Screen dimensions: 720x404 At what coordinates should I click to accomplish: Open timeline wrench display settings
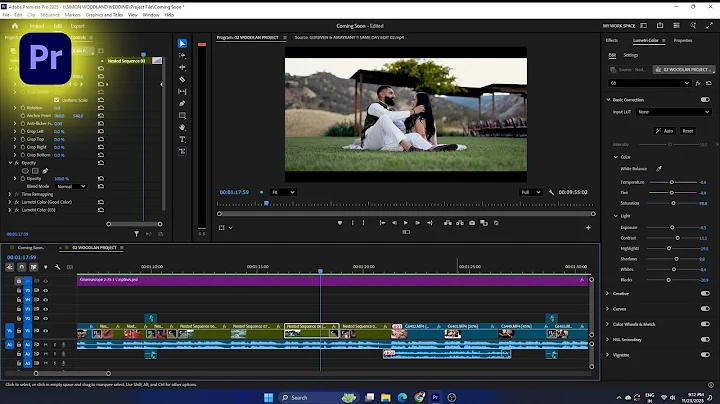(57, 267)
